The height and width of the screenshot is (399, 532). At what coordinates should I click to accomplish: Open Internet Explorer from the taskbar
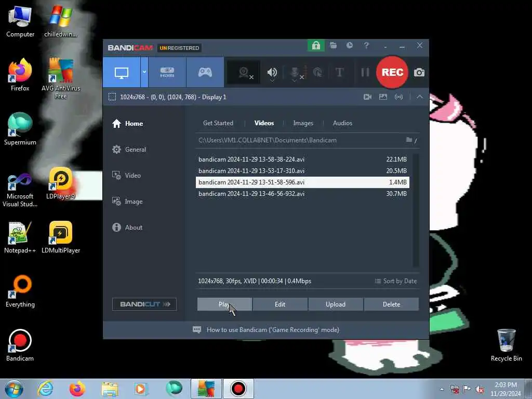click(x=45, y=389)
